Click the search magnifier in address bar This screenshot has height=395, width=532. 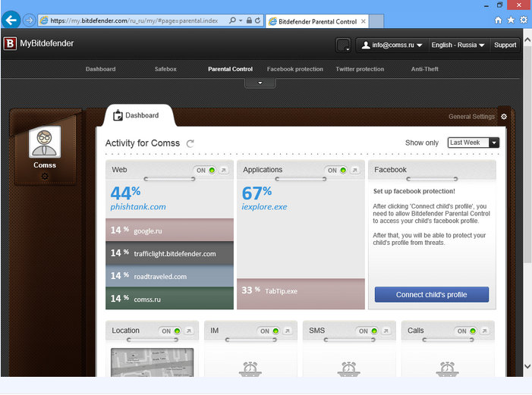click(x=232, y=20)
